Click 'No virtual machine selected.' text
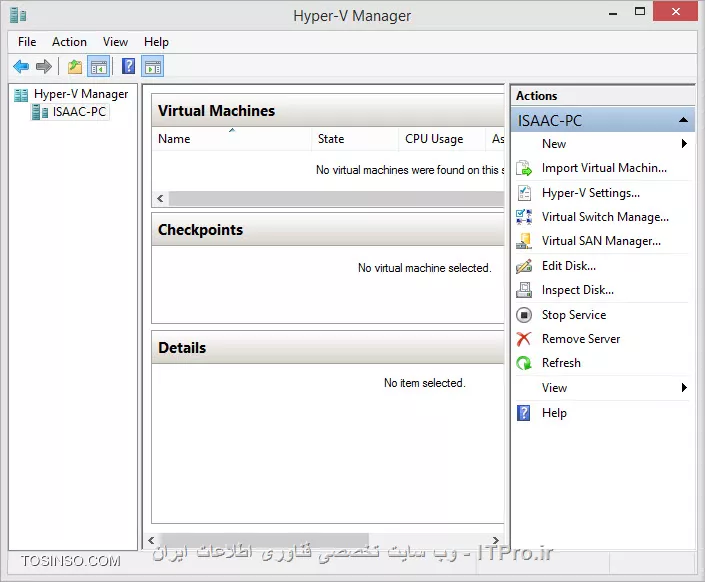This screenshot has height=582, width=705. [424, 268]
